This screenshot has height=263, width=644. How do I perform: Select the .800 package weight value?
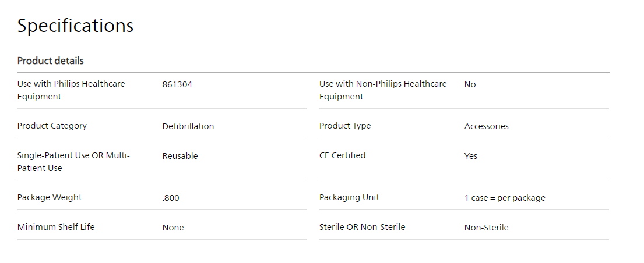(x=170, y=198)
